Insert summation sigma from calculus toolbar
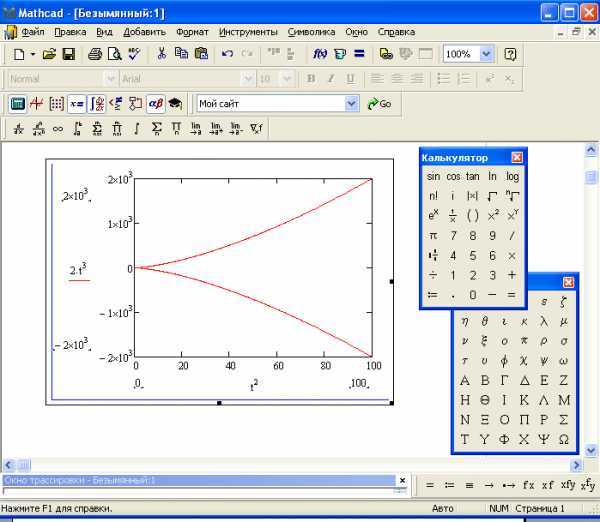Viewport: 600px width, 522px height. pyautogui.click(x=156, y=128)
